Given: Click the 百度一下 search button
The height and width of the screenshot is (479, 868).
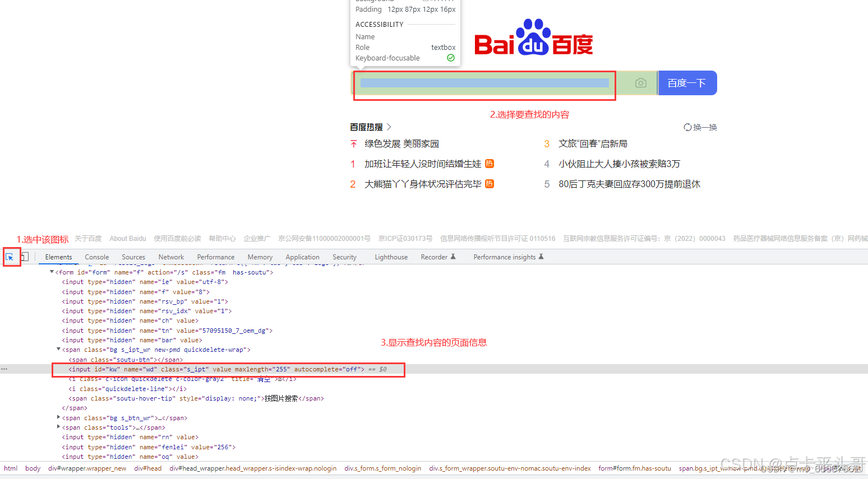Looking at the screenshot, I should (687, 83).
